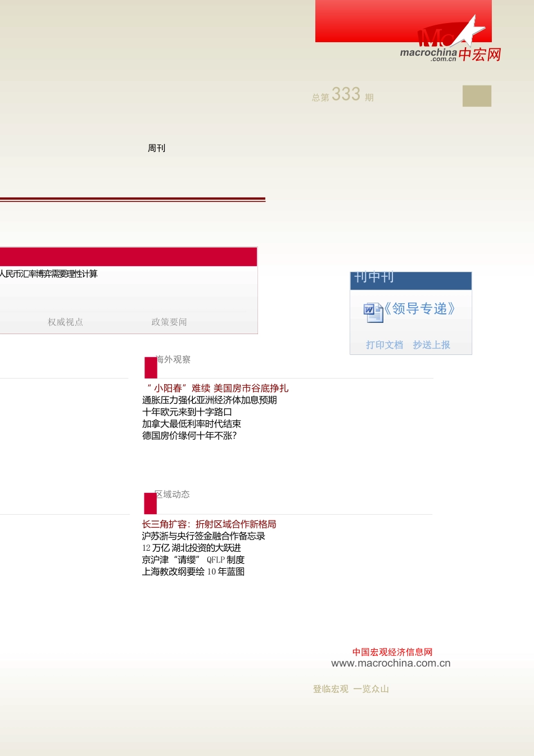Image resolution: width=534 pixels, height=756 pixels.
Task: Open the 区域动态 section heading
Action: point(173,494)
